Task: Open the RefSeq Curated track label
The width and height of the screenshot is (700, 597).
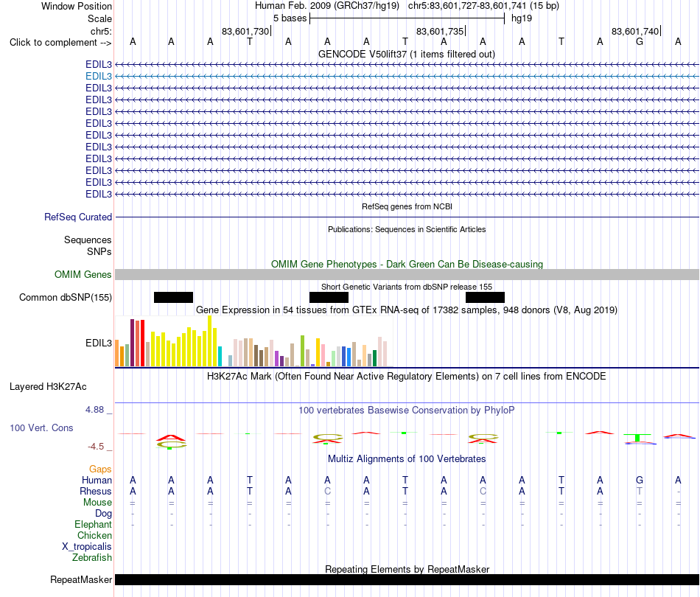Action: tap(78, 217)
